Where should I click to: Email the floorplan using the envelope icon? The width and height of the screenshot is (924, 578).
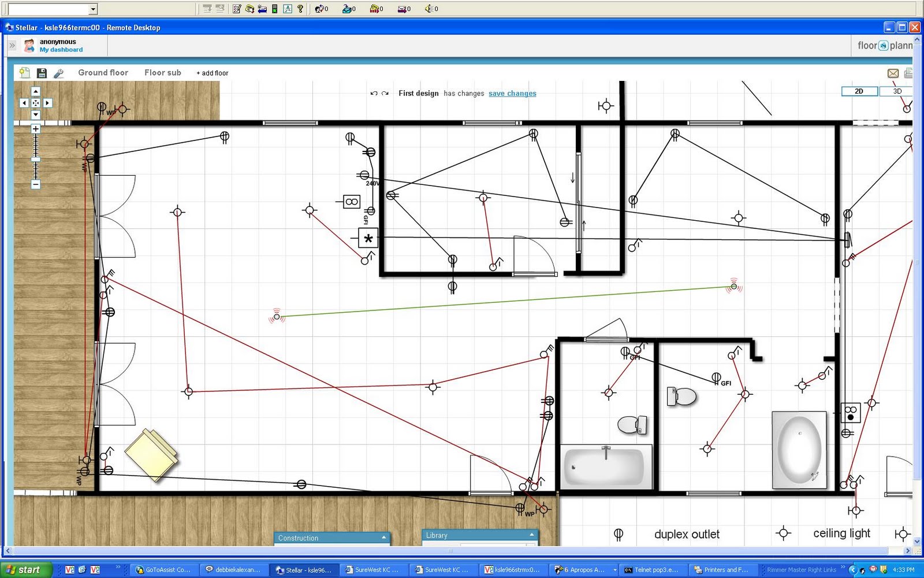coord(893,73)
